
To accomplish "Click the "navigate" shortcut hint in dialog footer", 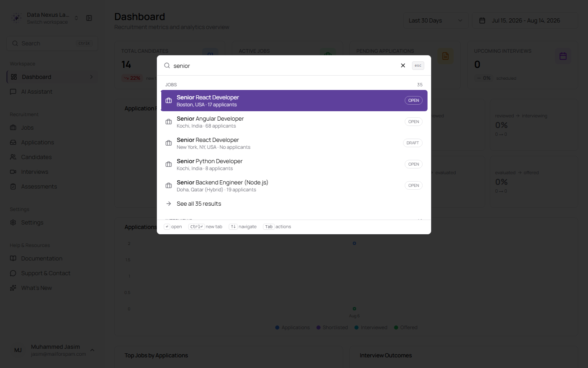I will (x=243, y=227).
